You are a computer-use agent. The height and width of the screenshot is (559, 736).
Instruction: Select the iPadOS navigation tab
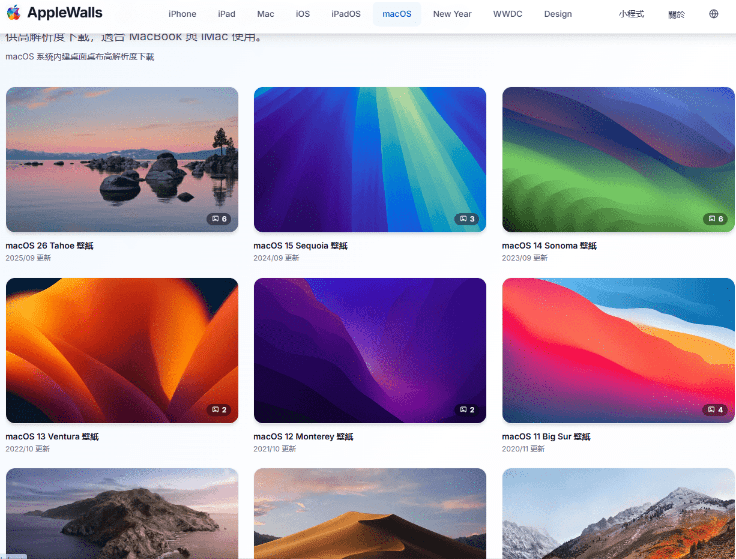pos(346,14)
